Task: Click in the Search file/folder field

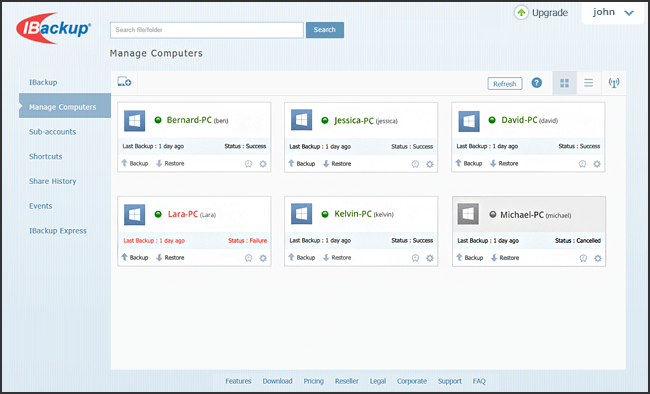Action: (x=206, y=30)
